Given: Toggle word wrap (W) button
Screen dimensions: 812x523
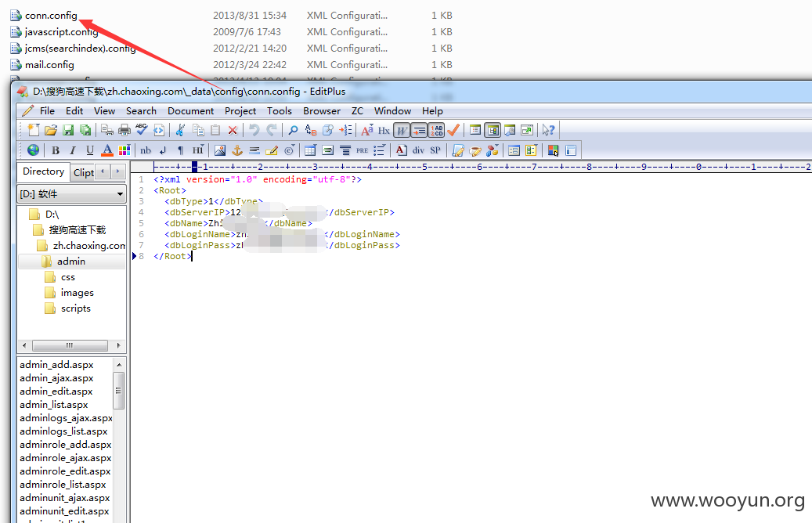Looking at the screenshot, I should [402, 130].
